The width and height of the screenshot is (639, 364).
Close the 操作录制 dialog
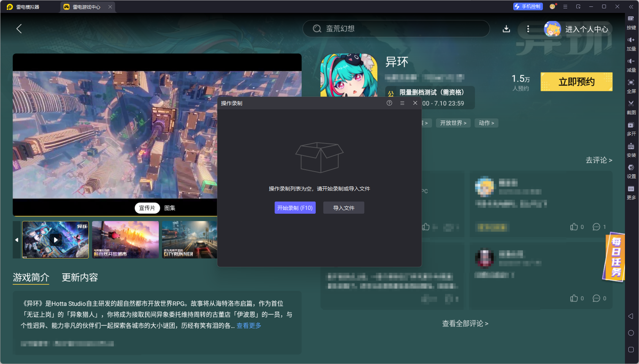click(415, 103)
